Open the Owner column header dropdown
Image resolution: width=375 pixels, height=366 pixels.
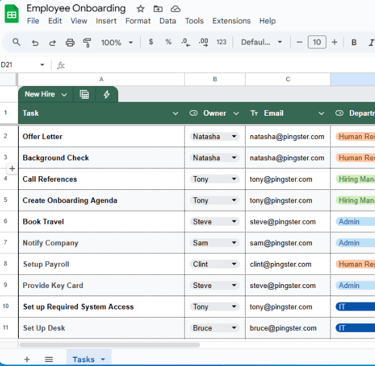point(236,114)
